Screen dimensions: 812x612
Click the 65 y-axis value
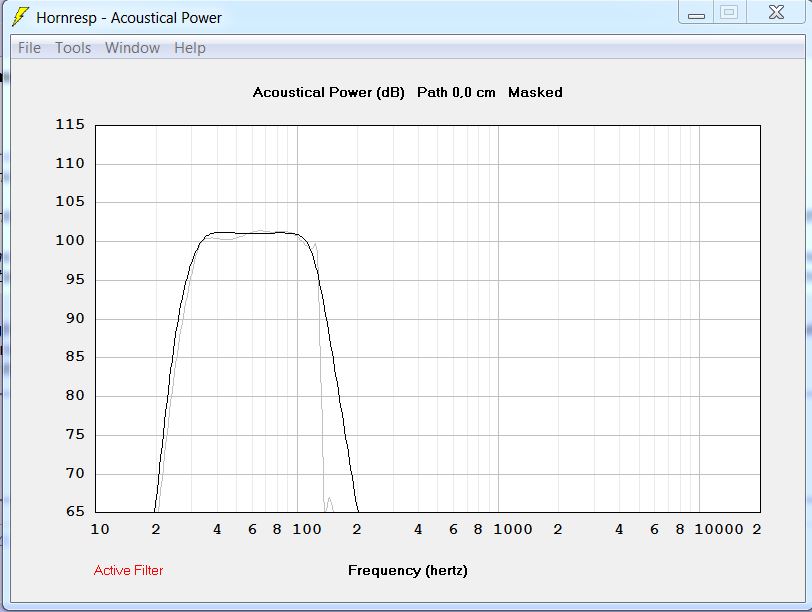[x=75, y=512]
